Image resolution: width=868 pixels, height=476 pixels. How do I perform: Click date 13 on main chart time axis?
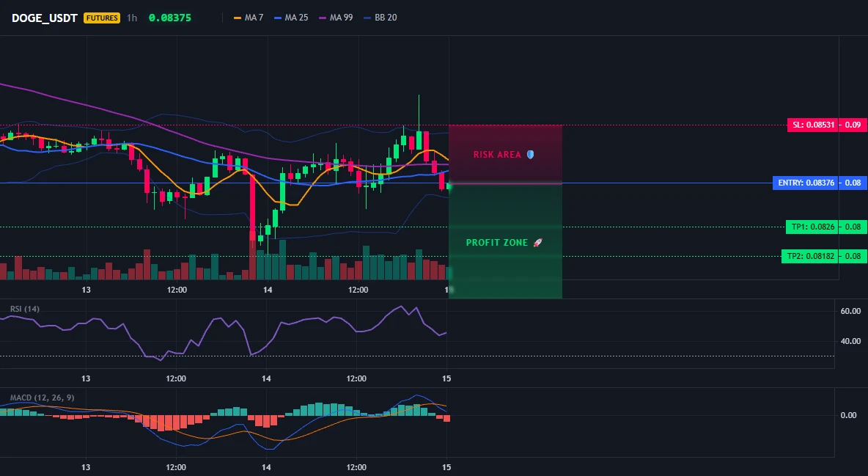86,290
